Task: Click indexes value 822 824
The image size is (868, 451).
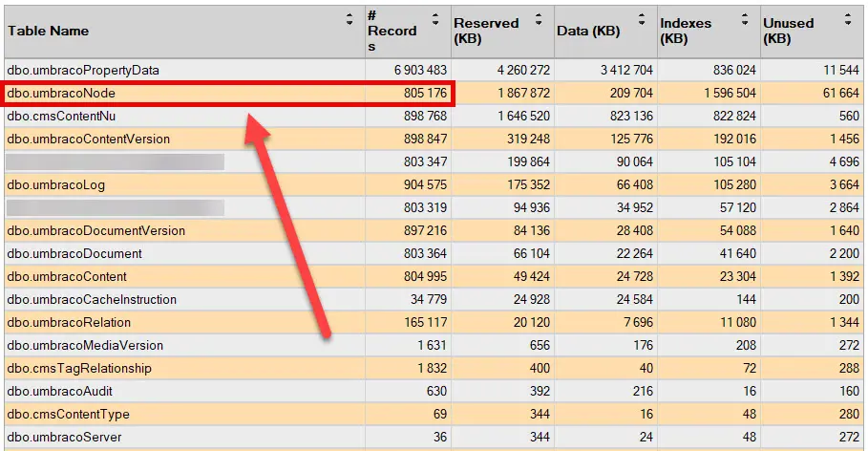Action: [734, 117]
